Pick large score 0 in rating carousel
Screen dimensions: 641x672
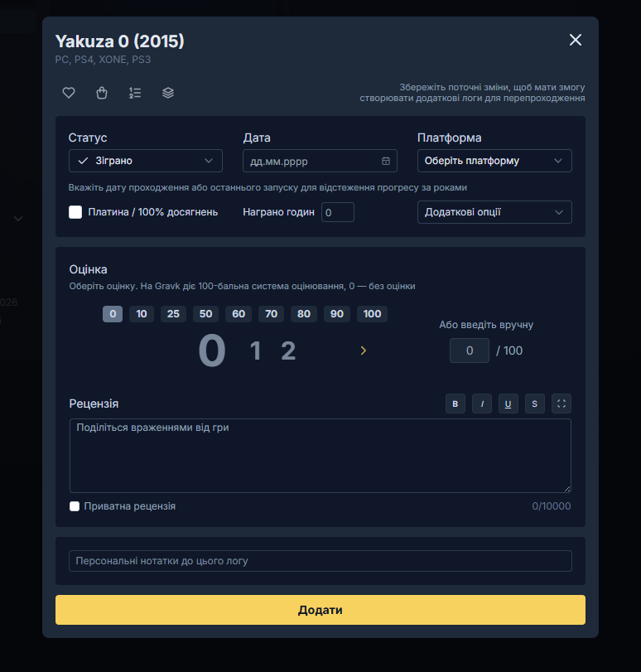212,351
